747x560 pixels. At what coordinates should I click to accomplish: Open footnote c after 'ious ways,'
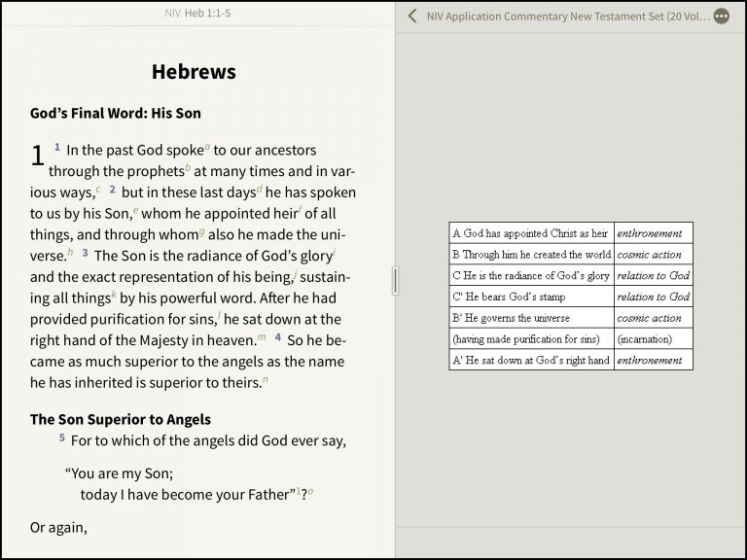[x=98, y=189]
